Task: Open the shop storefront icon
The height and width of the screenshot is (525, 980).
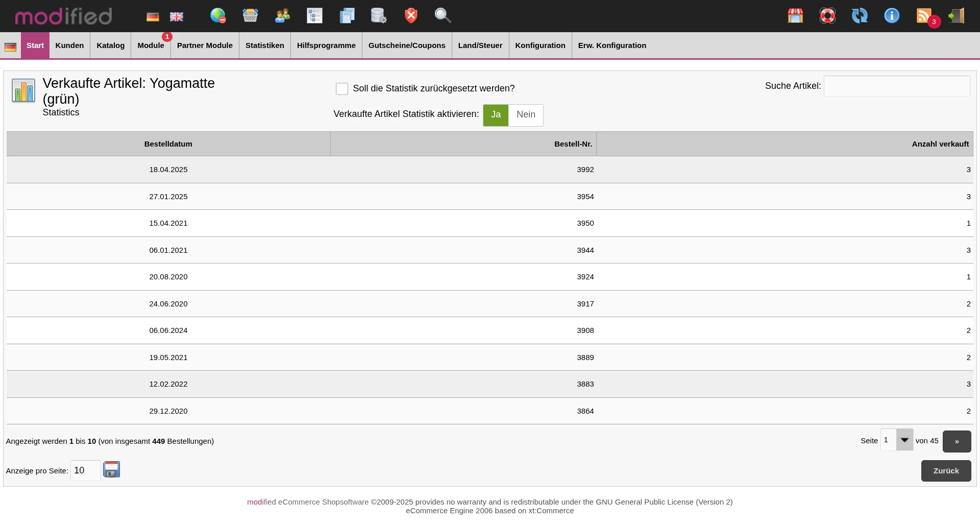Action: point(795,15)
